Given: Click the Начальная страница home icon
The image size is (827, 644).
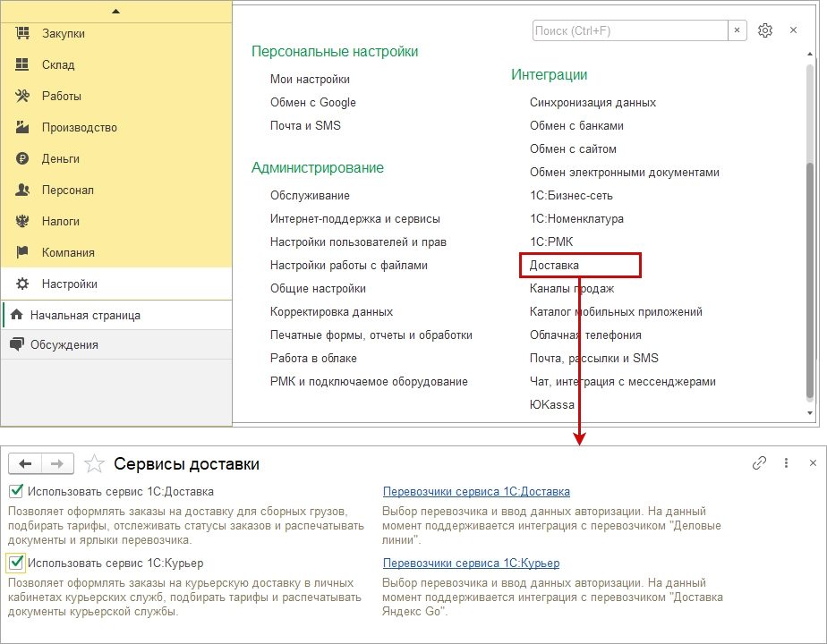Looking at the screenshot, I should [16, 315].
